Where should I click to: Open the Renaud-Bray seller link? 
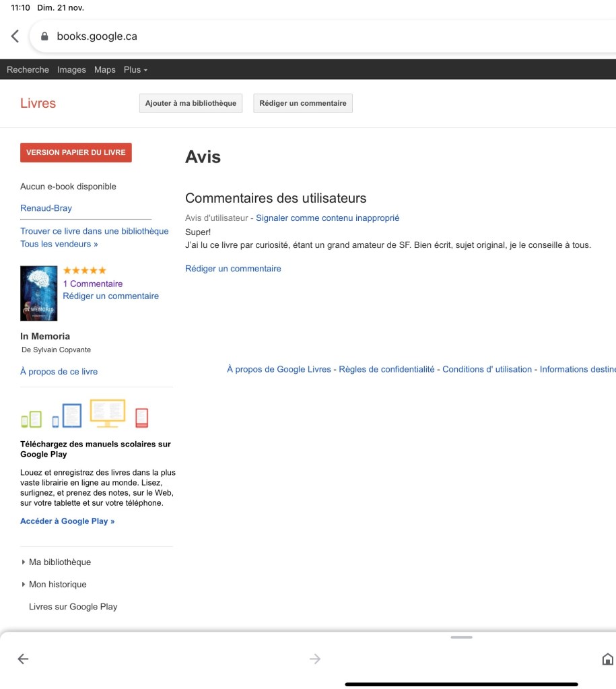click(x=46, y=208)
